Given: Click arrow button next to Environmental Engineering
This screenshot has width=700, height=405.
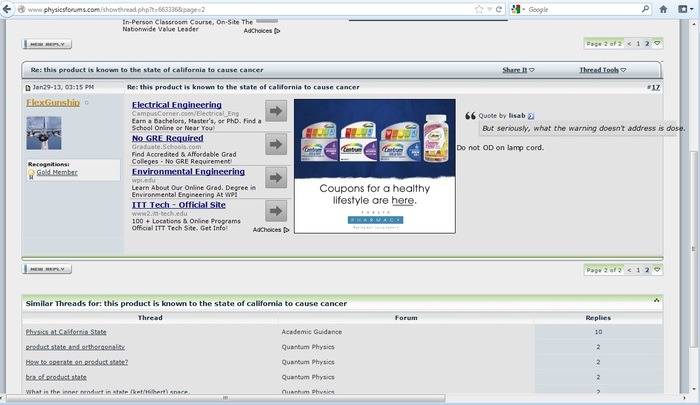Looking at the screenshot, I should [276, 178].
